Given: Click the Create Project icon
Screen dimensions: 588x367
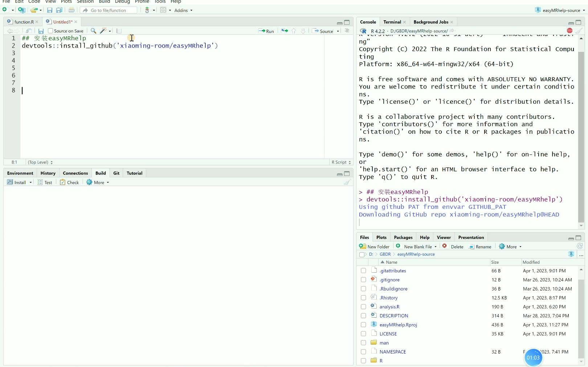Looking at the screenshot, I should coord(21,10).
